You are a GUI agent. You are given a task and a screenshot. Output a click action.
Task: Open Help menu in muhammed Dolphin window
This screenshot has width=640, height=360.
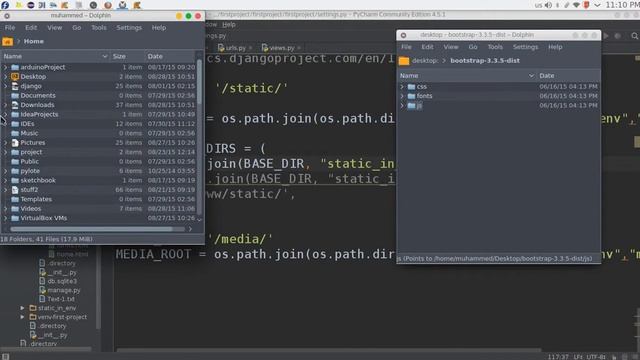pos(159,27)
